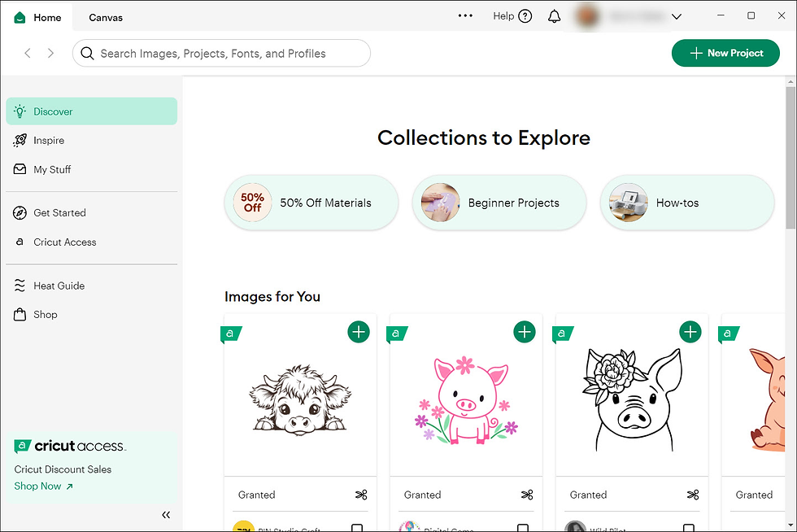Viewport: 797px width, 532px height.
Task: Start a New Project
Action: pyautogui.click(x=725, y=53)
